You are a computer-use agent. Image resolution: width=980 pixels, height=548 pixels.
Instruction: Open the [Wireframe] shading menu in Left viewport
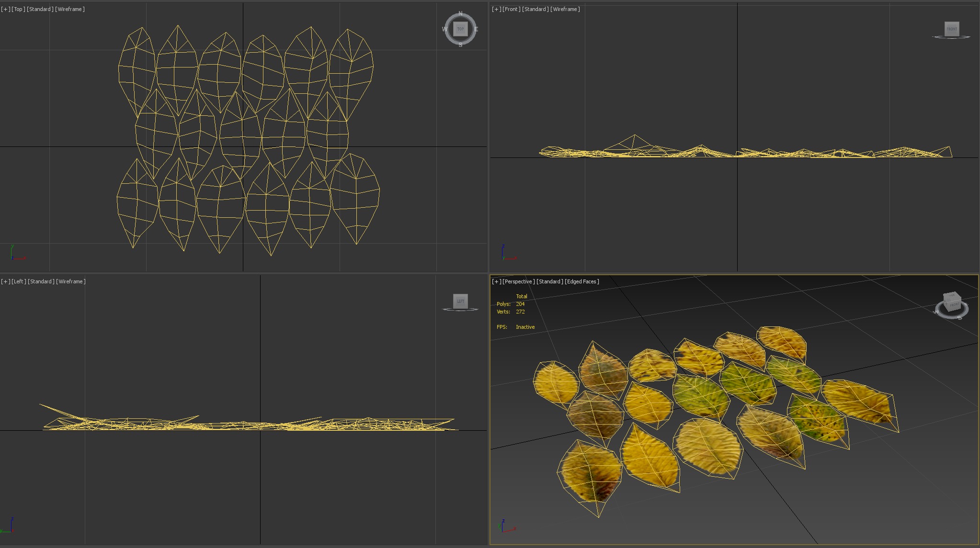[x=71, y=281]
